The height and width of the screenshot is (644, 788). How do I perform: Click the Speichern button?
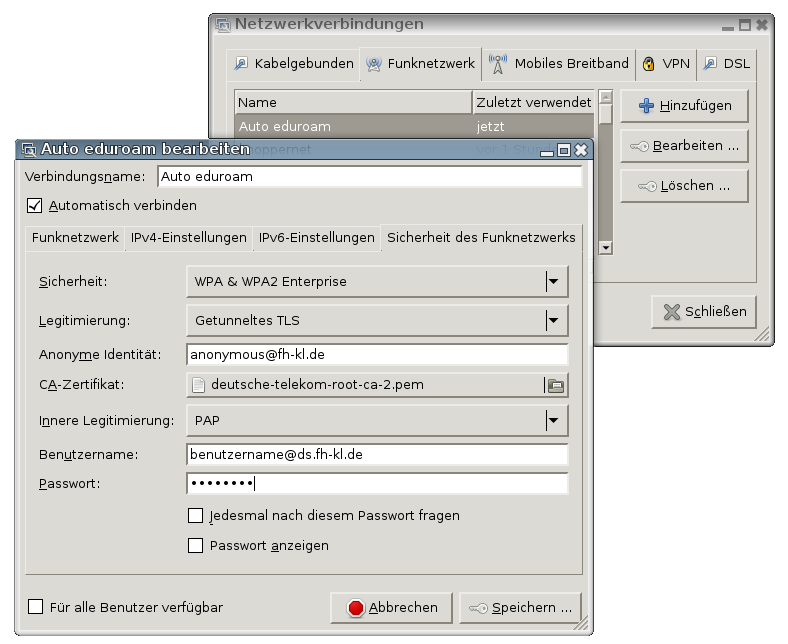click(x=519, y=607)
